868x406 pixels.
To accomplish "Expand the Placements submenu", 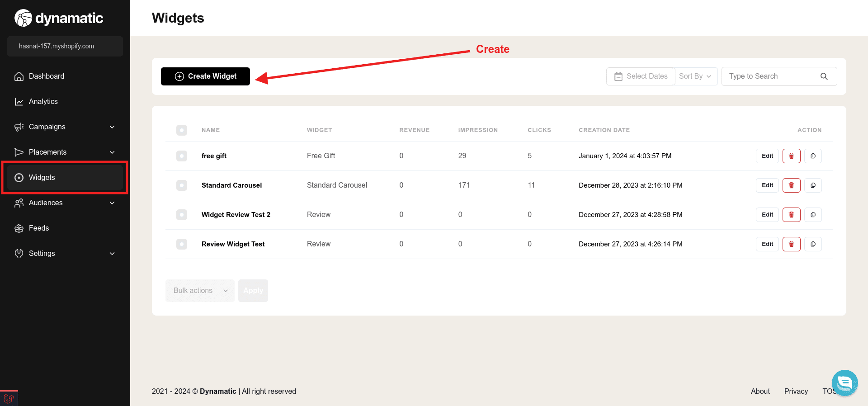I will (112, 152).
